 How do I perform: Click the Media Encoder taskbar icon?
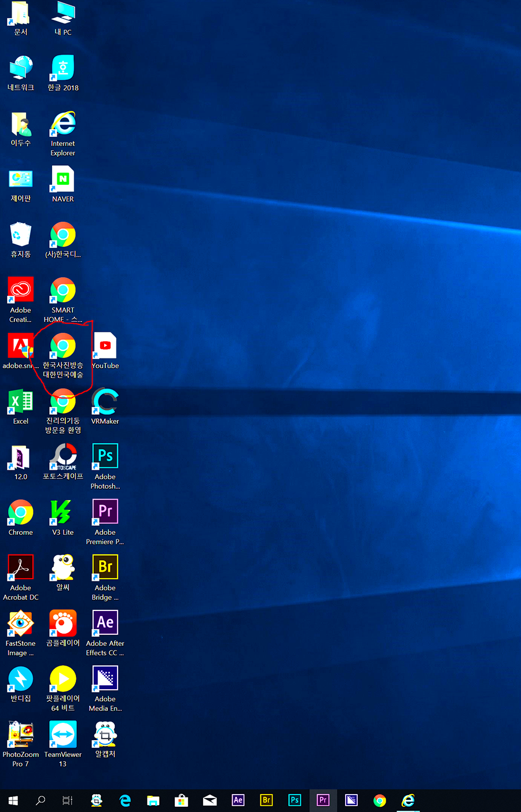351,800
